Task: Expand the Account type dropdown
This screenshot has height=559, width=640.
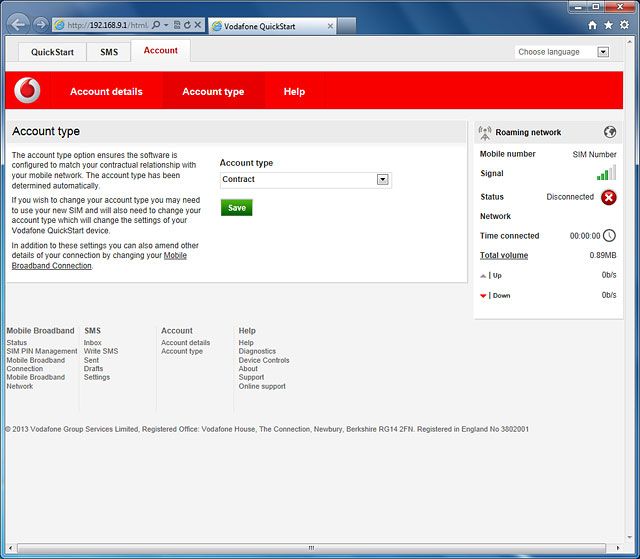Action: coord(382,179)
